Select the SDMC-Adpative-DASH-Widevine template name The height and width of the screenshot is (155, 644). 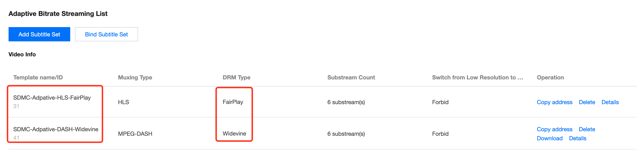coord(55,129)
